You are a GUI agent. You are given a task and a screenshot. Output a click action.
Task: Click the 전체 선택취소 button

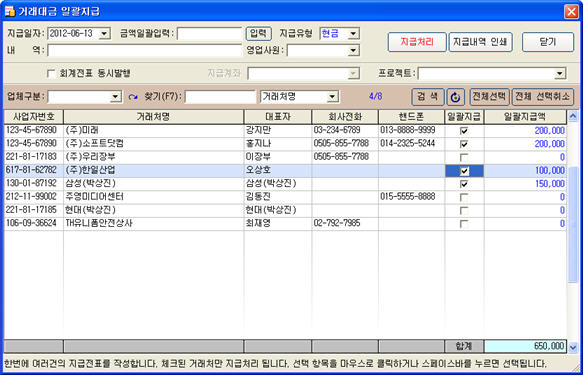(542, 97)
